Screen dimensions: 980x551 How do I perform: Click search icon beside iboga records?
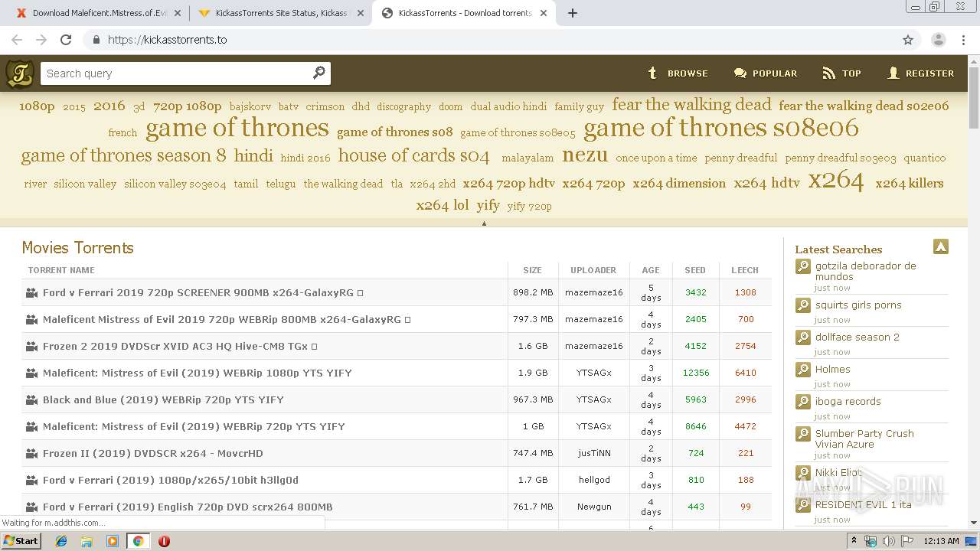click(x=802, y=402)
